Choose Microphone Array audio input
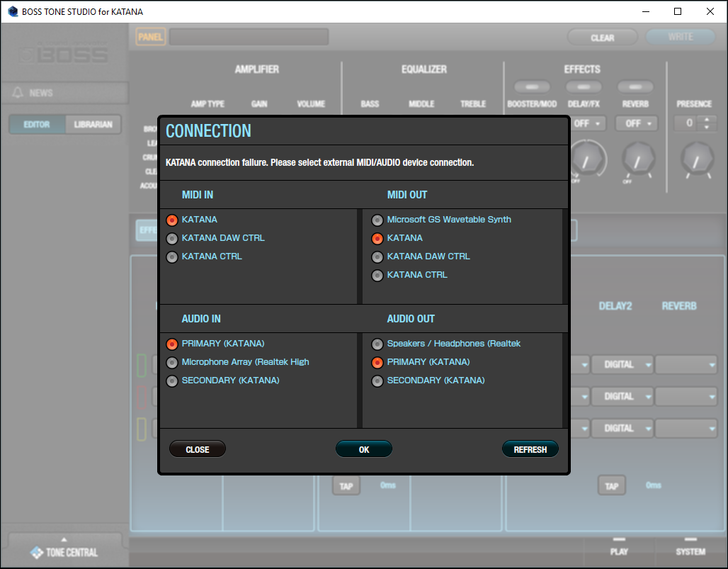 coord(172,362)
